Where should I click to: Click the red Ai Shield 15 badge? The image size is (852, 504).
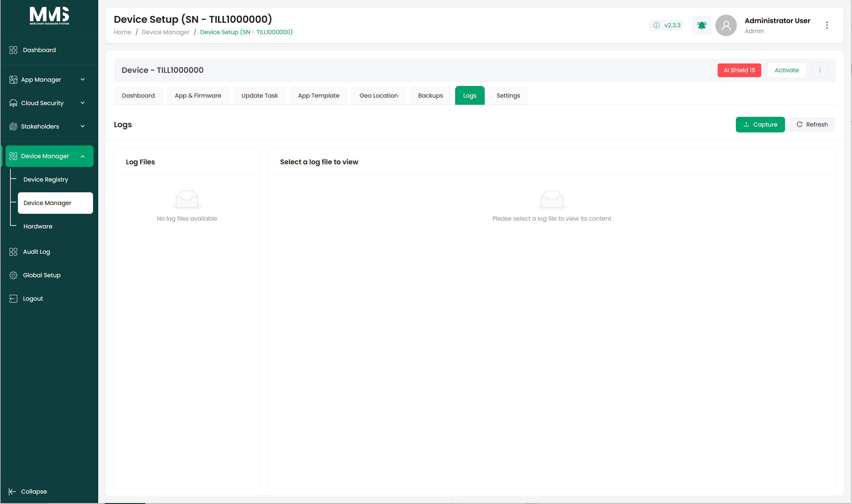(x=739, y=70)
